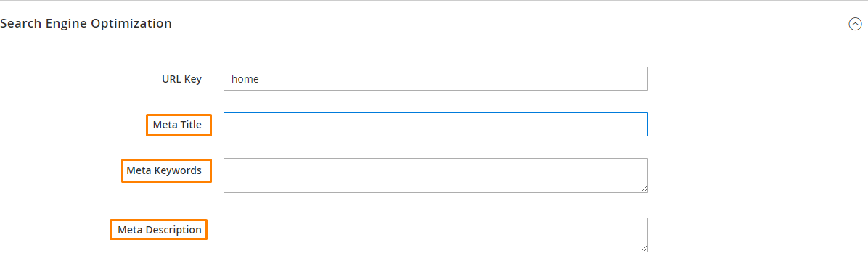Place cursor after "home" text
This screenshot has height=261, width=868.
pyautogui.click(x=260, y=79)
